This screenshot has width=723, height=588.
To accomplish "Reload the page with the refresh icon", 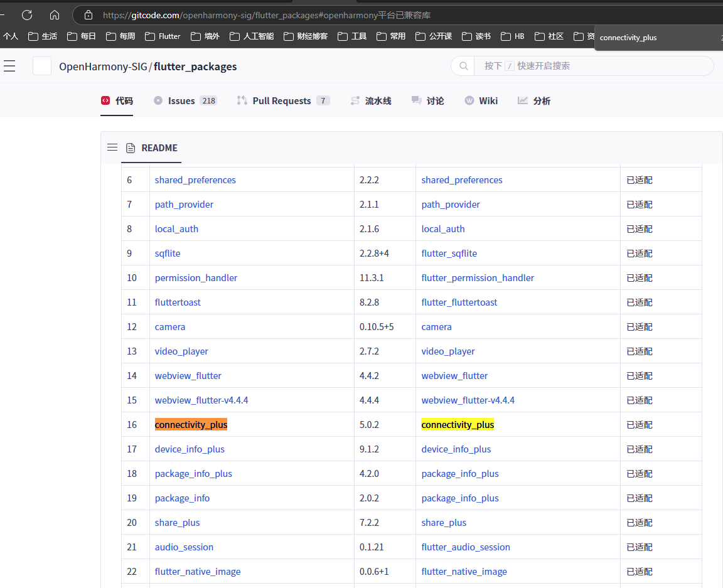I will coord(27,15).
